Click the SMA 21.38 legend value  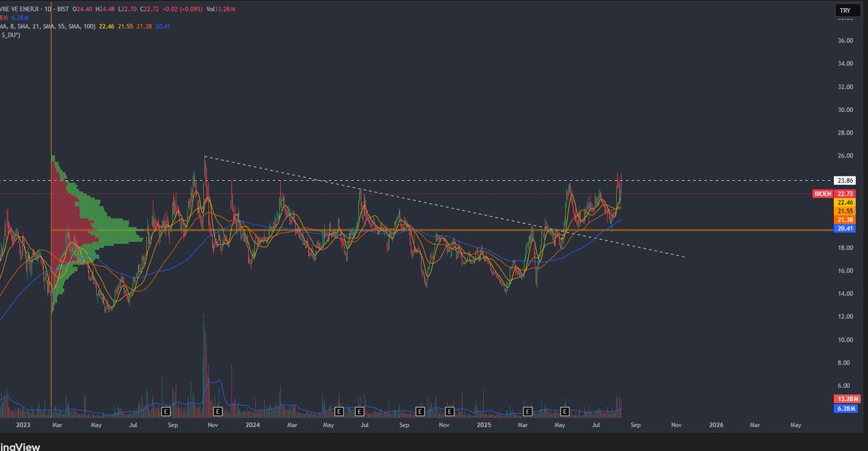click(145, 26)
